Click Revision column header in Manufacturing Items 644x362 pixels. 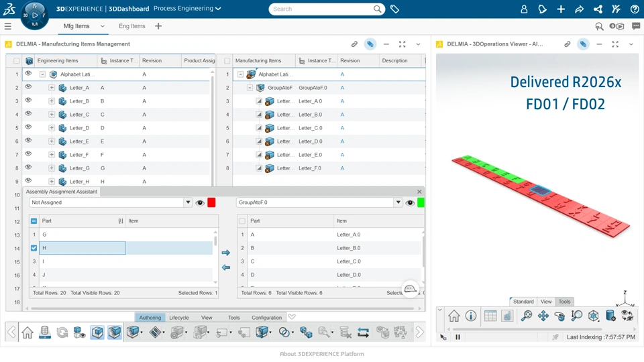(350, 61)
